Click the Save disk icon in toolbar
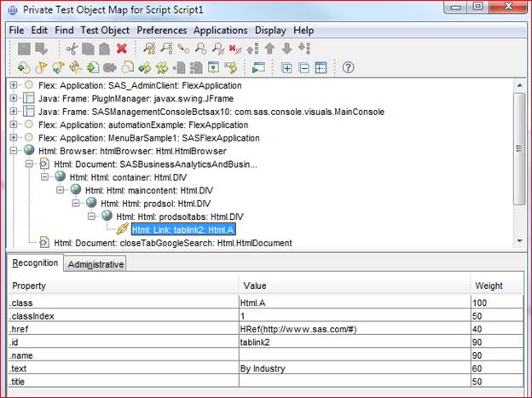Viewport: 532px width, 398px height. [x=24, y=49]
